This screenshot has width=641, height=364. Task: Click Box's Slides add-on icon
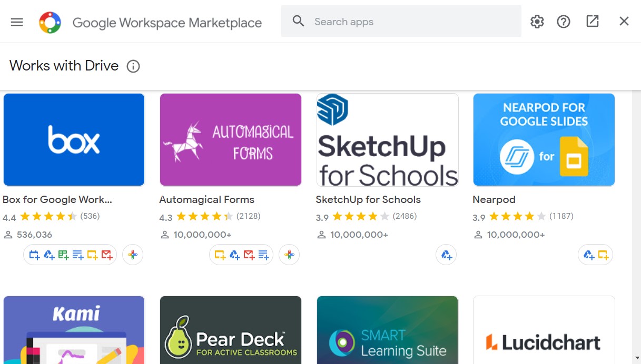tap(93, 255)
